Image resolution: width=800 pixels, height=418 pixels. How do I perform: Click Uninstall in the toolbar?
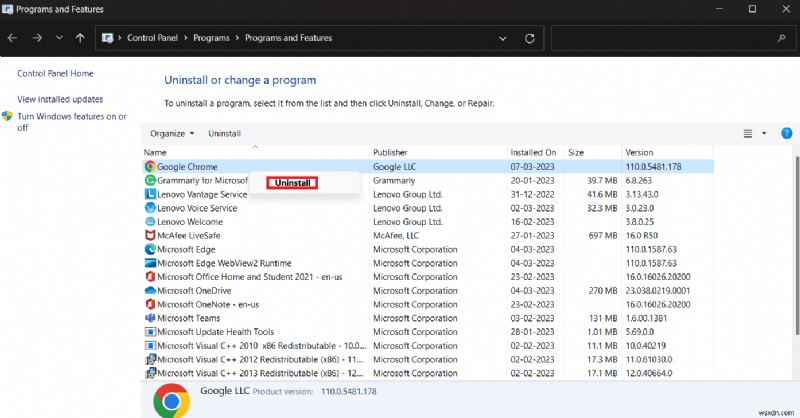click(x=224, y=133)
